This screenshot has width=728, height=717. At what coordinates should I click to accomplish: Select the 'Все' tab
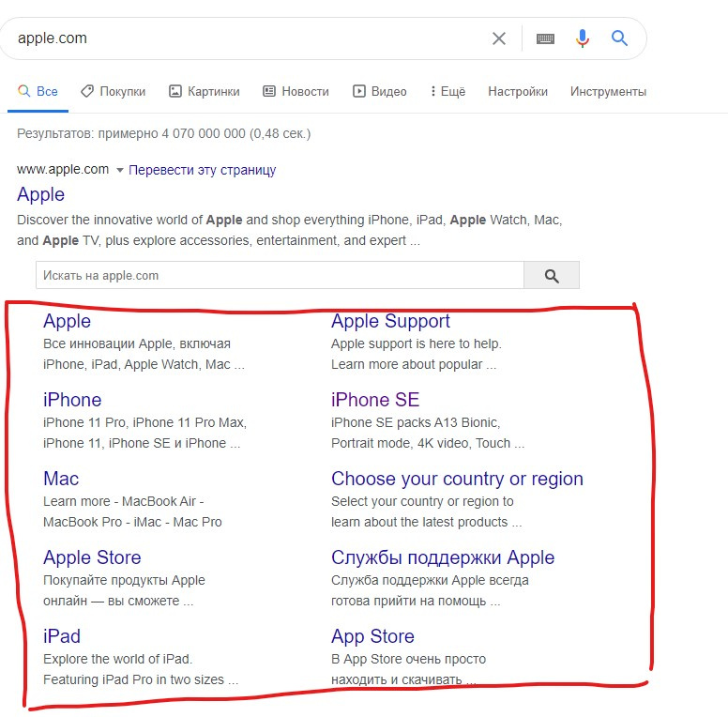click(38, 91)
